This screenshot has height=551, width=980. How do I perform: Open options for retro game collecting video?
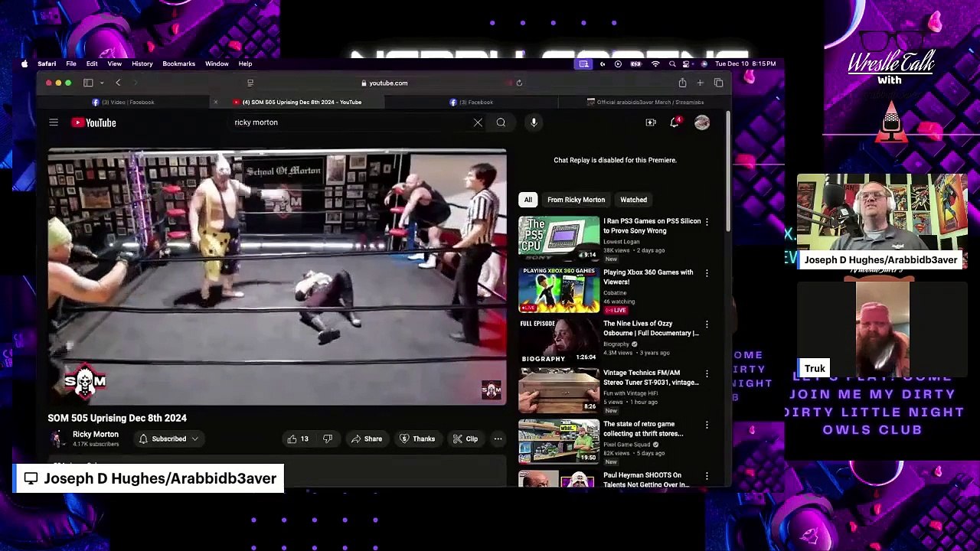(707, 425)
